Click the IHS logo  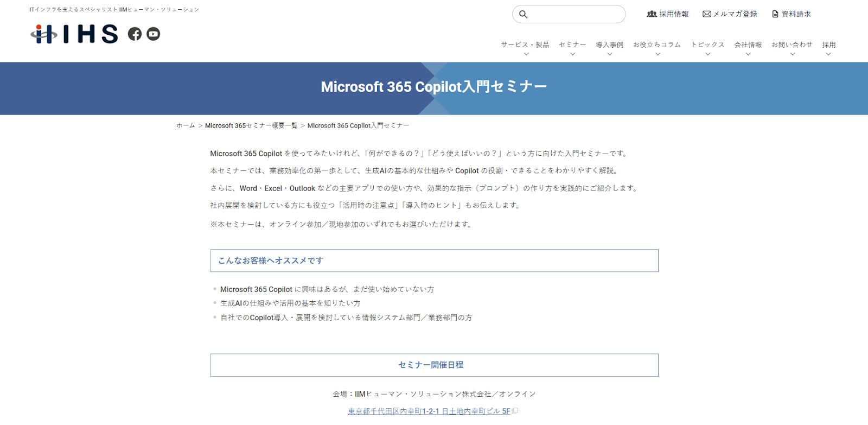74,34
